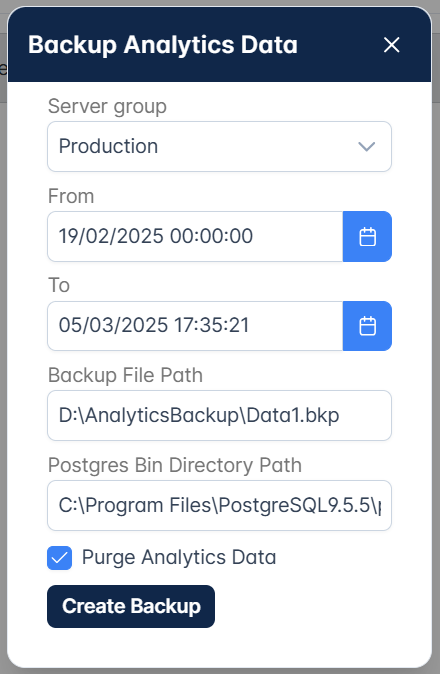Click the Postgres Bin Directory Path label

point(175,465)
